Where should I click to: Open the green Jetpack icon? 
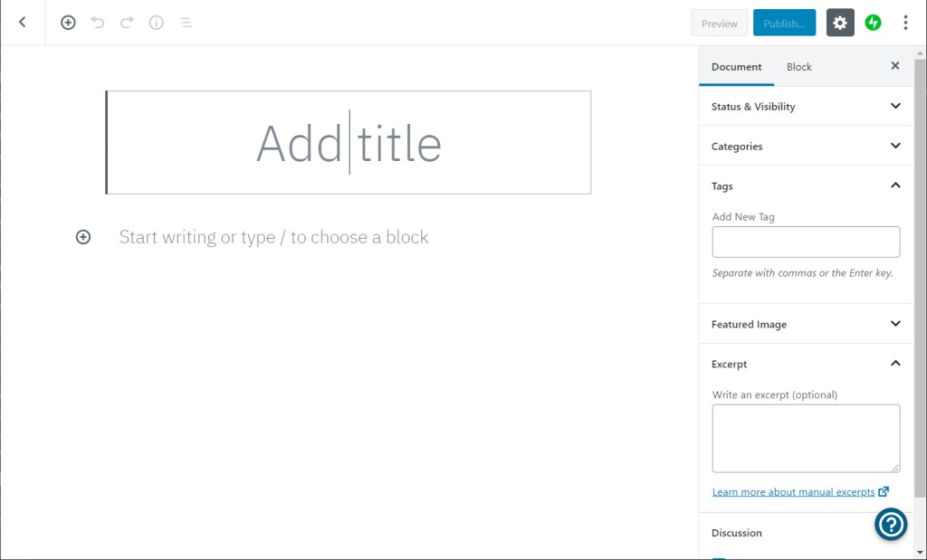click(873, 23)
